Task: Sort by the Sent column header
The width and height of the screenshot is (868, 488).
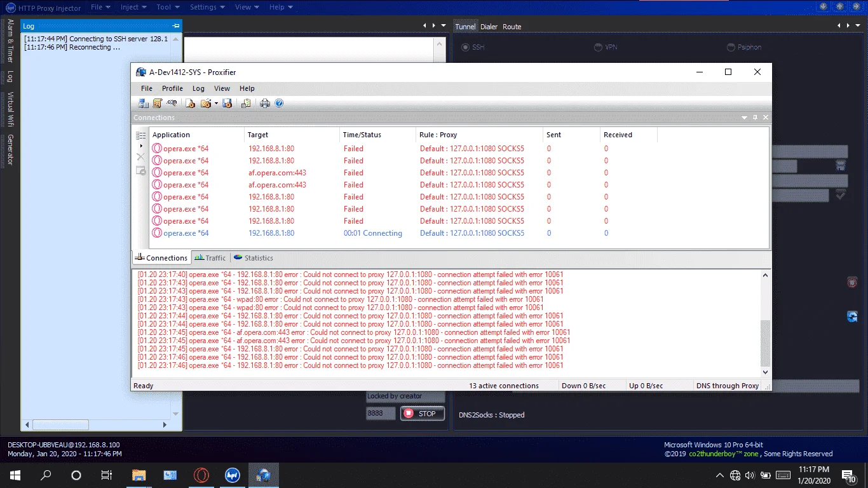Action: tap(572, 135)
